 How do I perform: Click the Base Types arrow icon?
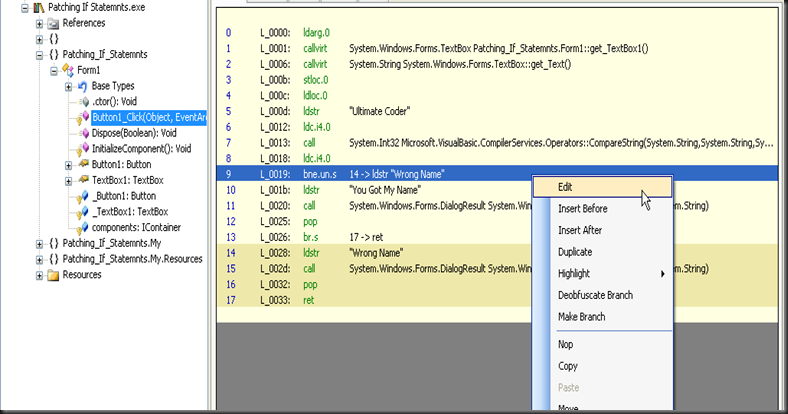coord(83,86)
